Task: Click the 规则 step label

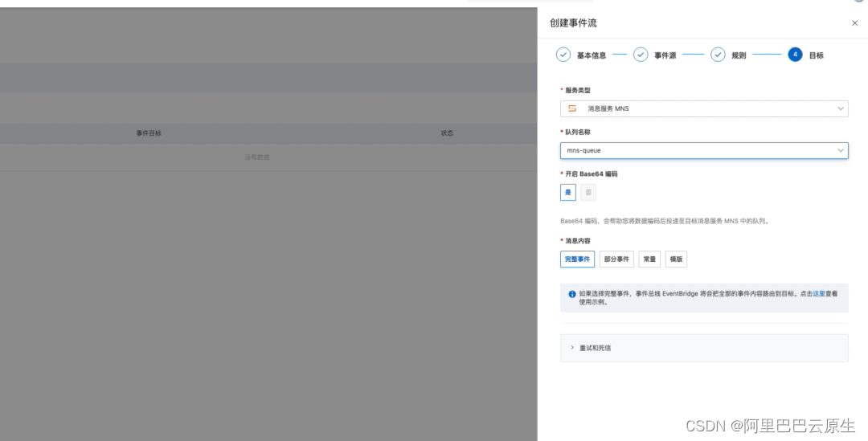Action: pyautogui.click(x=739, y=55)
